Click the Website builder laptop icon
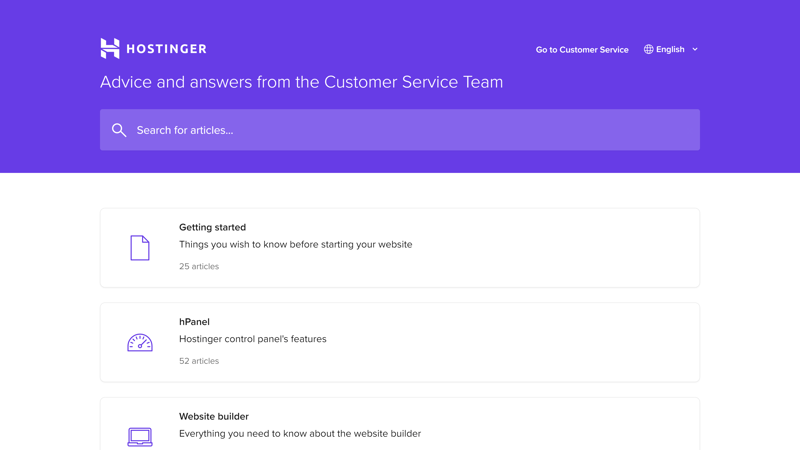 pyautogui.click(x=140, y=436)
